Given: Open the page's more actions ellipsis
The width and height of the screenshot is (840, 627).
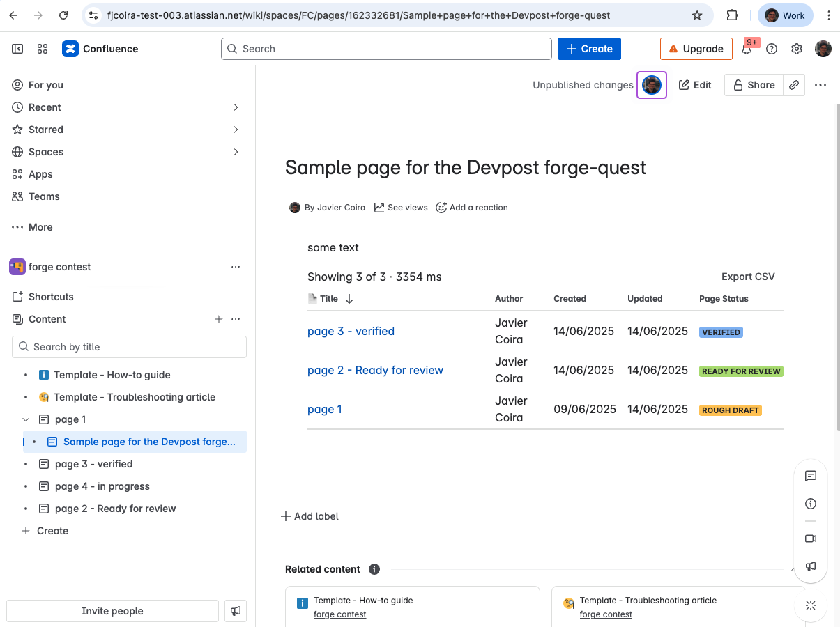Looking at the screenshot, I should point(820,85).
